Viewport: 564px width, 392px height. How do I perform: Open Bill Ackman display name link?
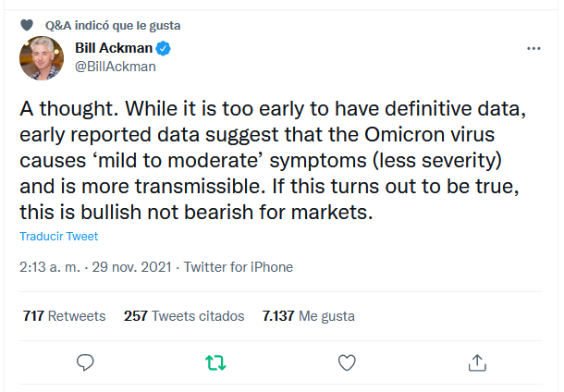pos(111,48)
